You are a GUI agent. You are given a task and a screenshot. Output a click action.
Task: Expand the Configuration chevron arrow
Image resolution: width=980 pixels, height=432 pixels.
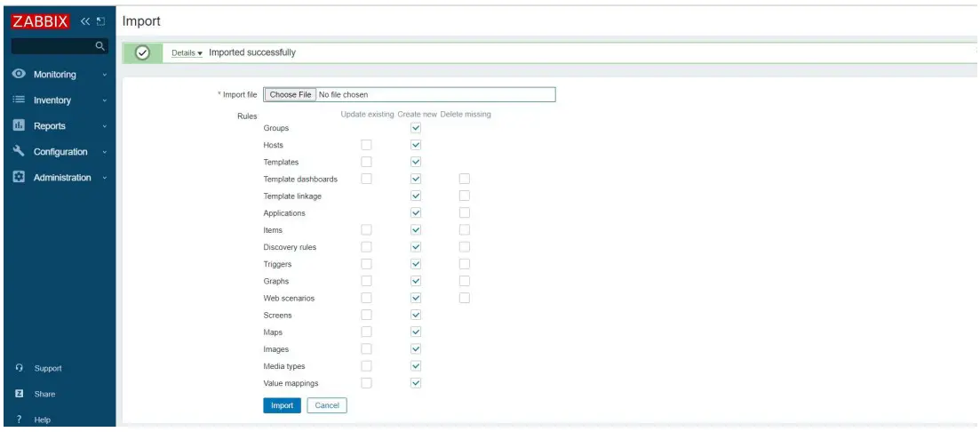tap(105, 152)
